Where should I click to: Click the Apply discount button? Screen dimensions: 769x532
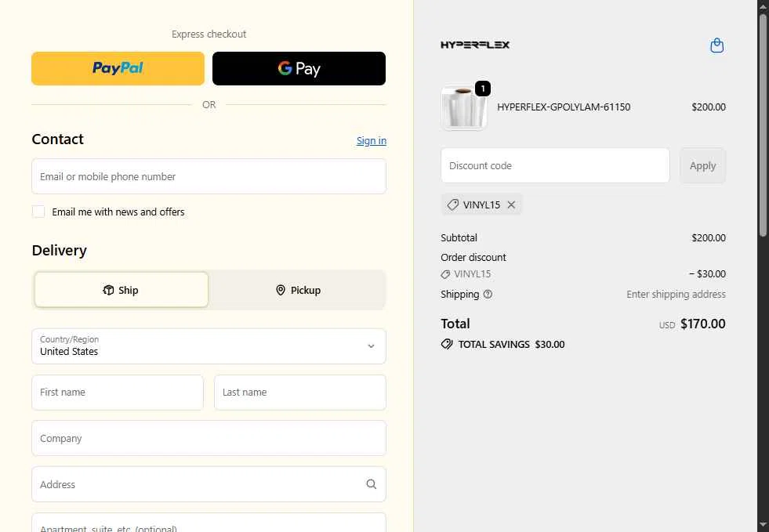[702, 166]
